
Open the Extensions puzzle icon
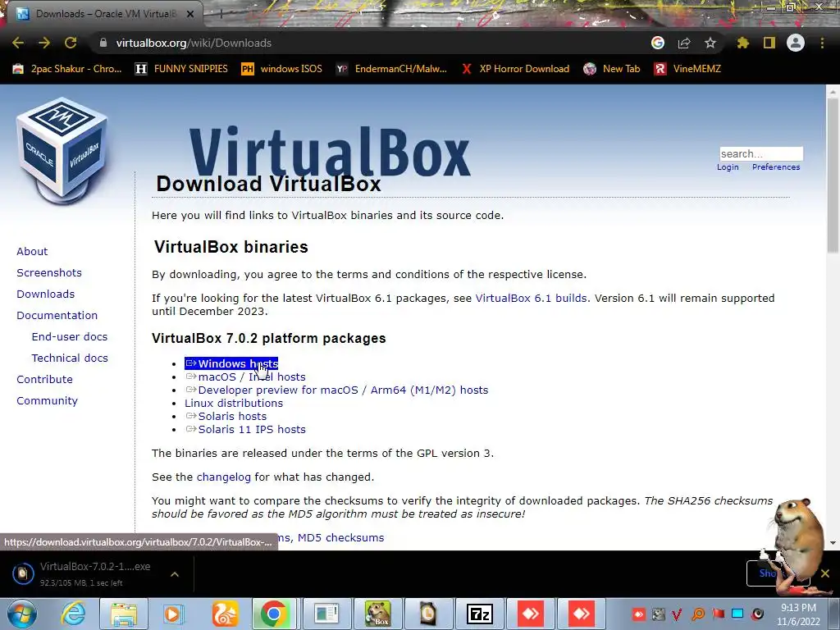click(x=743, y=43)
